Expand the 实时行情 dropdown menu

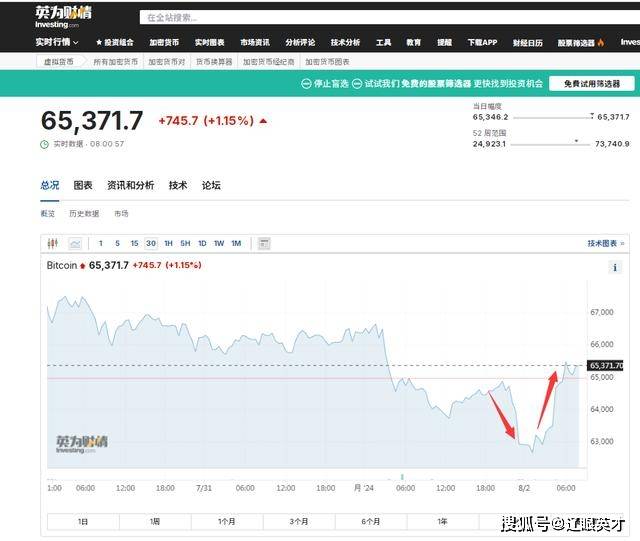(x=57, y=43)
